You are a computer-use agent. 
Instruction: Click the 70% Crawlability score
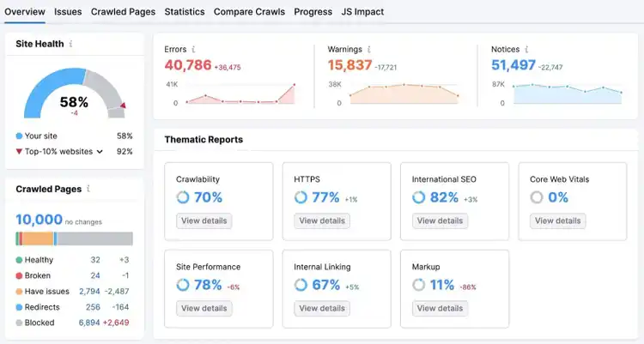(x=209, y=197)
